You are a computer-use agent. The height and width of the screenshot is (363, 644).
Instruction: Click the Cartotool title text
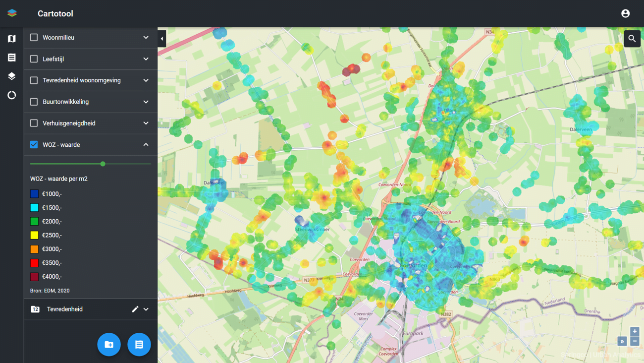pos(55,13)
